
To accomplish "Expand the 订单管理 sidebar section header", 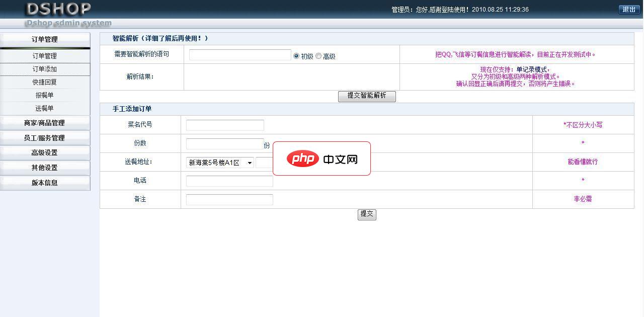I will (x=45, y=39).
